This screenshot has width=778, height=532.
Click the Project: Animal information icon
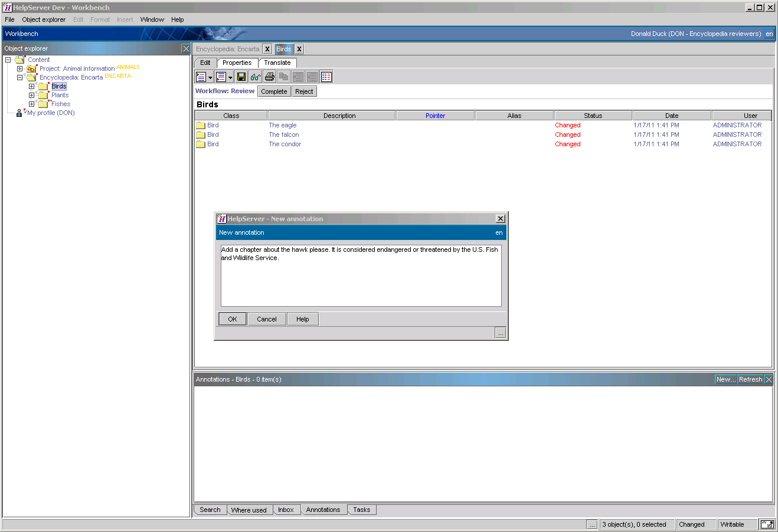coord(32,68)
